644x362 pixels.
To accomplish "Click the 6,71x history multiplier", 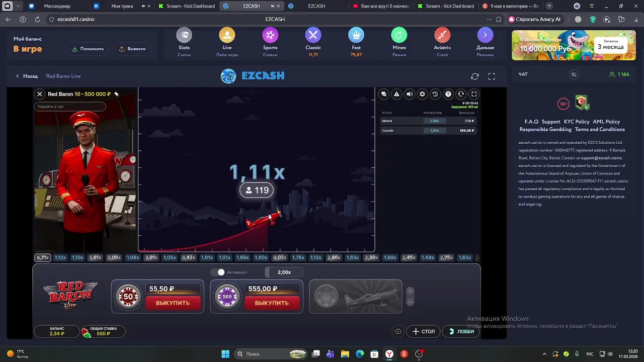I will 43,257.
